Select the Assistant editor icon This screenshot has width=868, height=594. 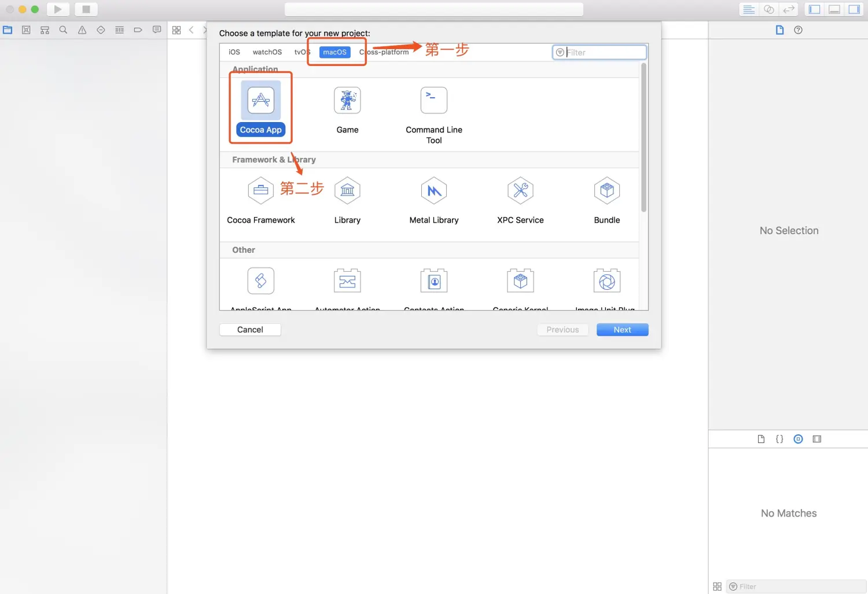(769, 9)
